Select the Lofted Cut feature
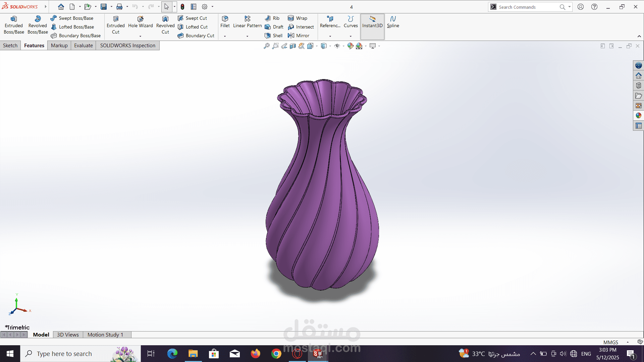 click(193, 27)
